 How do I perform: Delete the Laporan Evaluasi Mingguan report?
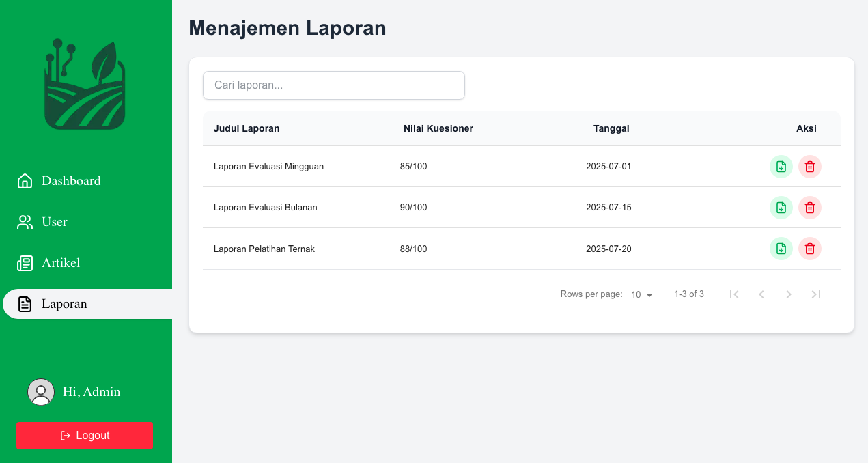(x=809, y=167)
